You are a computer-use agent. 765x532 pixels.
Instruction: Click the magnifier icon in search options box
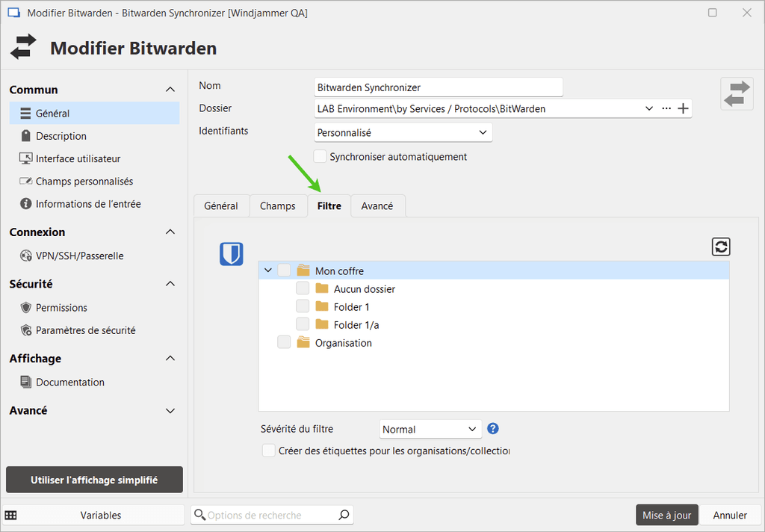point(344,515)
